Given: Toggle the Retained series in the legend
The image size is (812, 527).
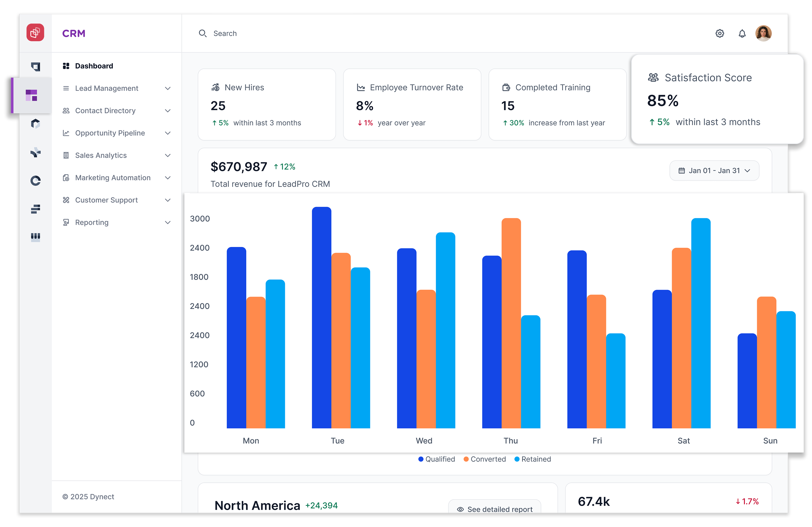Looking at the screenshot, I should 532,459.
